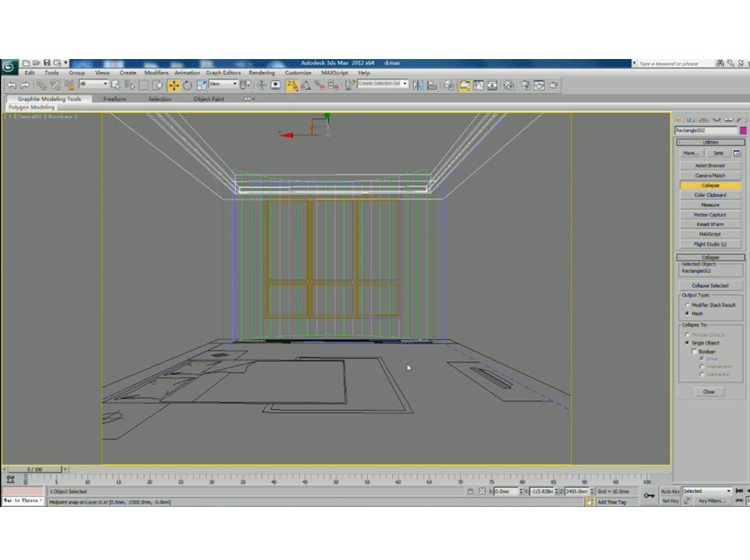Select the Mesh output type radio button
The width and height of the screenshot is (750, 560).
687,314
